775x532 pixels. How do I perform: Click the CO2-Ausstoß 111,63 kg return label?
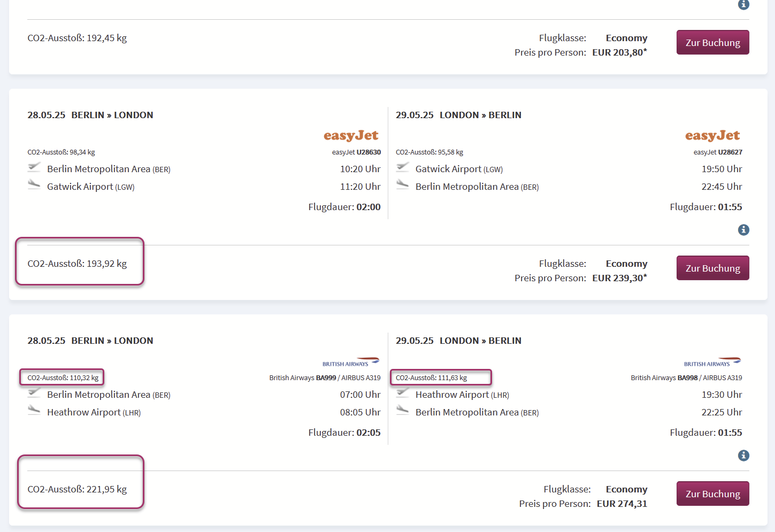tap(431, 377)
